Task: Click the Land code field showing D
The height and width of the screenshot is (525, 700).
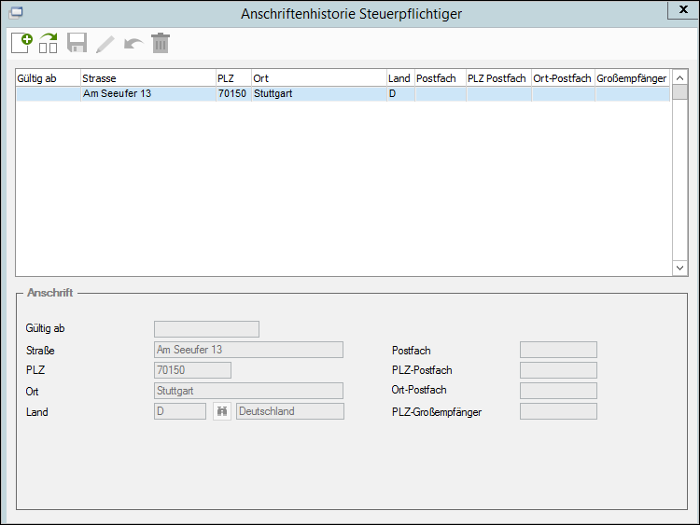Action: click(180, 411)
